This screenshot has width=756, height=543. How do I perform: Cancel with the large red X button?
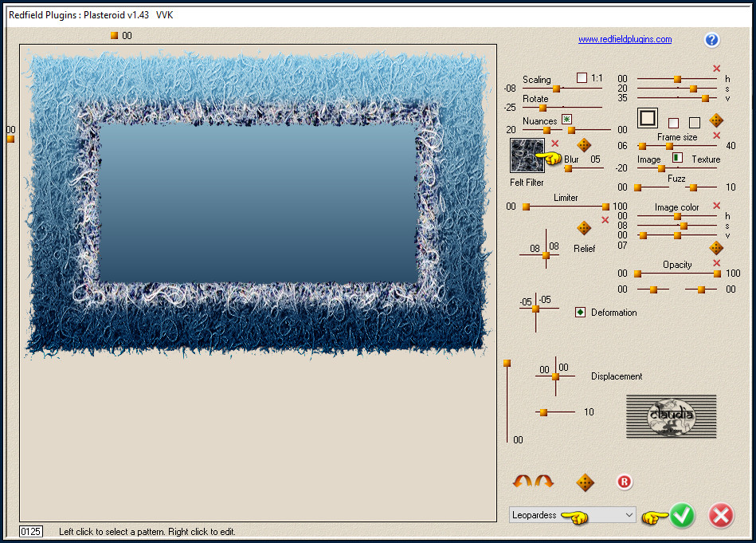pyautogui.click(x=721, y=516)
